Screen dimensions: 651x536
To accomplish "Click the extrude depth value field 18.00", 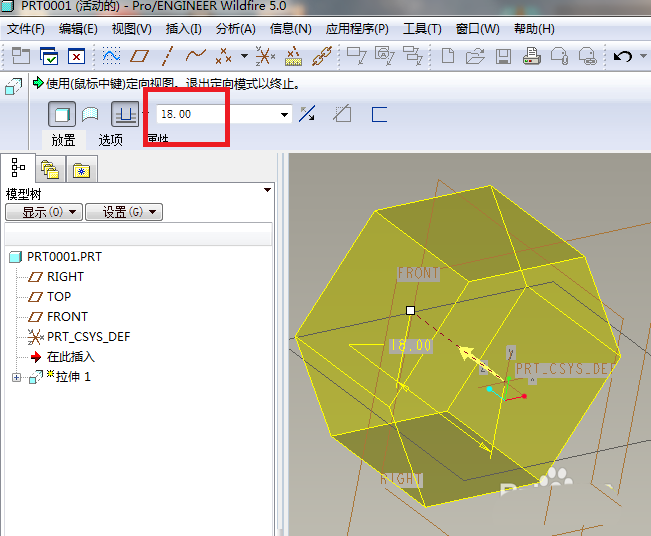I will pyautogui.click(x=216, y=114).
